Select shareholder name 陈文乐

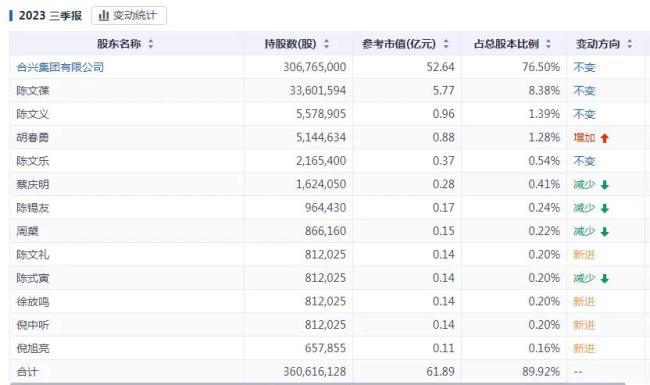click(x=33, y=161)
